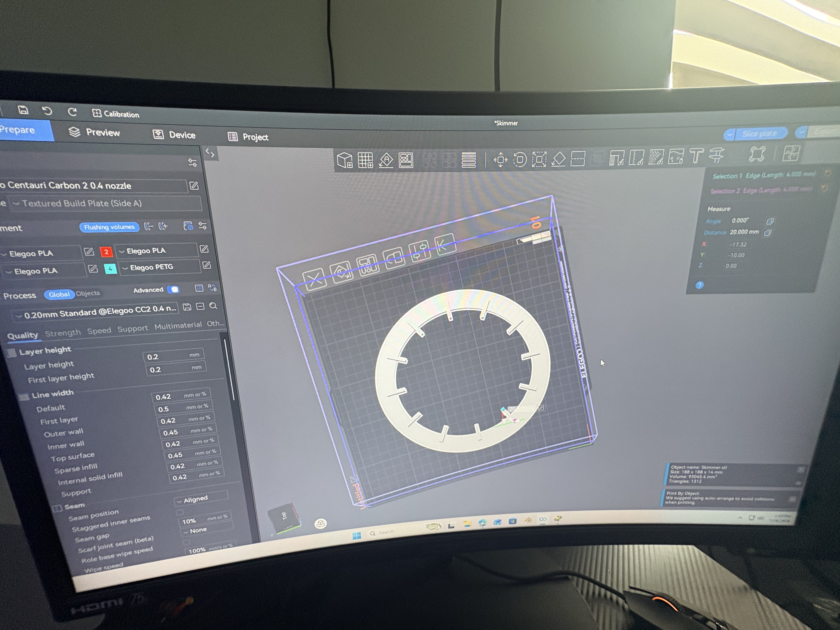Select the Lay on face tool
This screenshot has height=630, width=840.
pyautogui.click(x=558, y=159)
